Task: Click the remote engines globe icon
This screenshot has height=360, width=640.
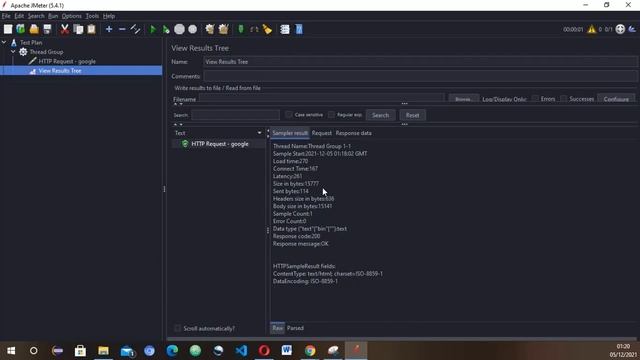Action: [x=620, y=29]
